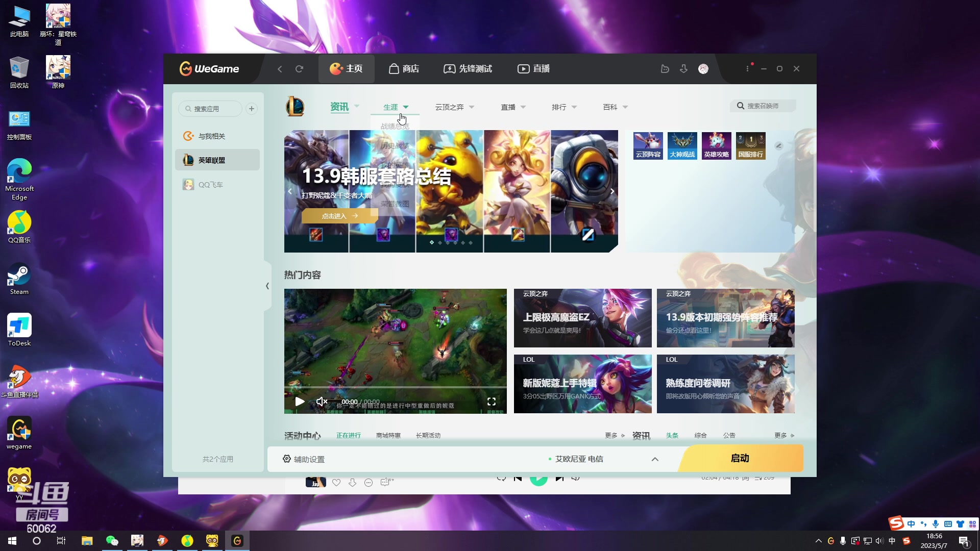Click the 启动 launch button

[x=740, y=458]
